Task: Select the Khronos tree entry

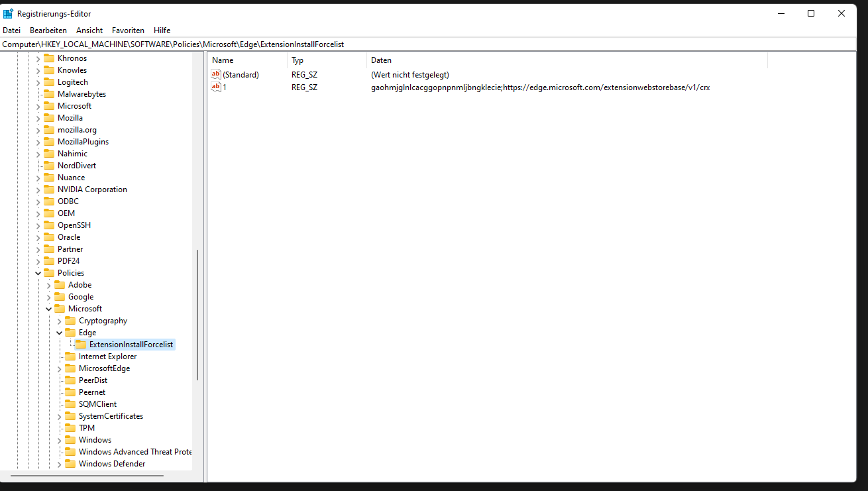Action: click(72, 58)
